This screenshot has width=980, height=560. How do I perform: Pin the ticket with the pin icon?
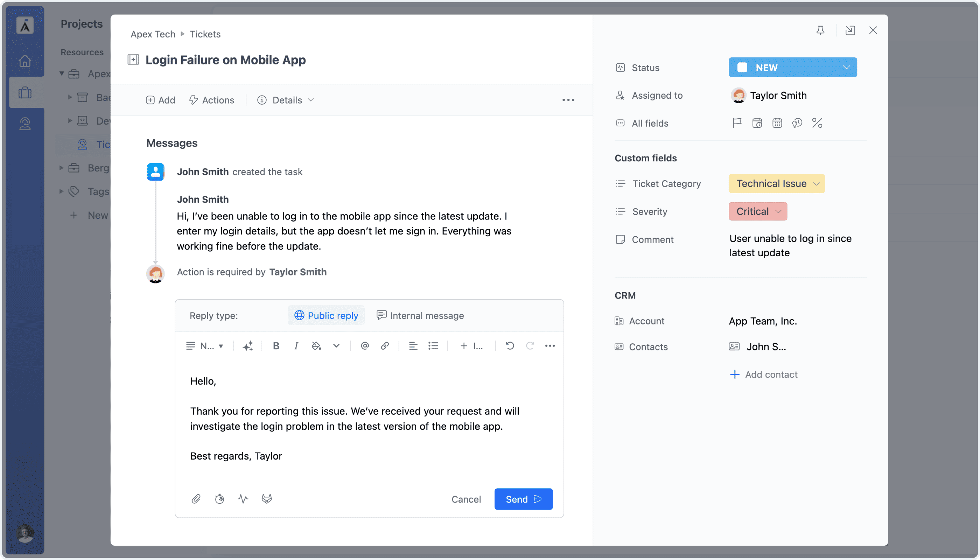(820, 30)
